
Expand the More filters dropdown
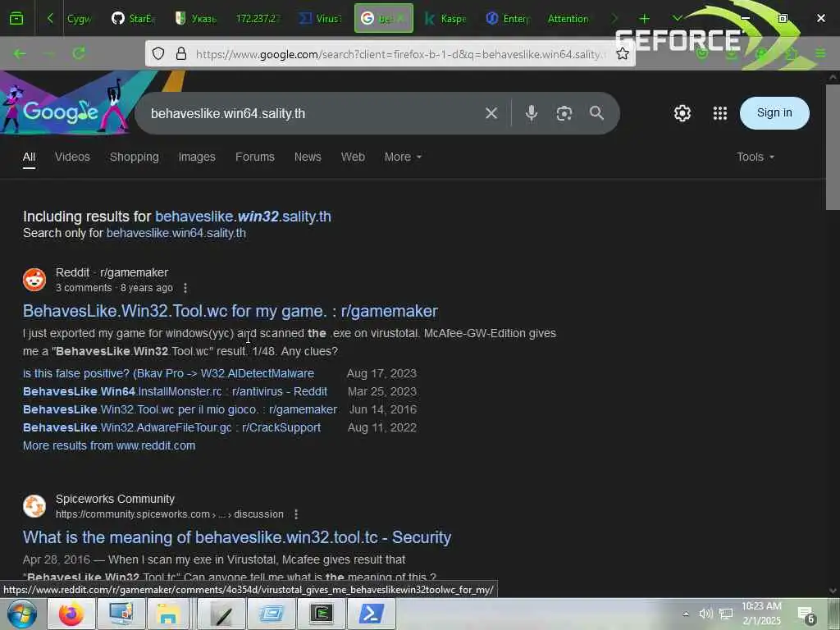coord(403,157)
